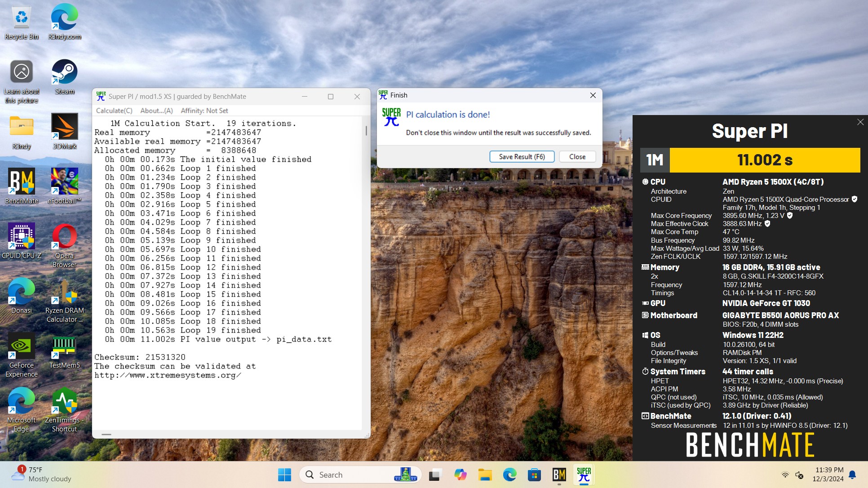This screenshot has width=868, height=488.
Task: Launch ZenTimings shortcut on desktop
Action: click(64, 411)
